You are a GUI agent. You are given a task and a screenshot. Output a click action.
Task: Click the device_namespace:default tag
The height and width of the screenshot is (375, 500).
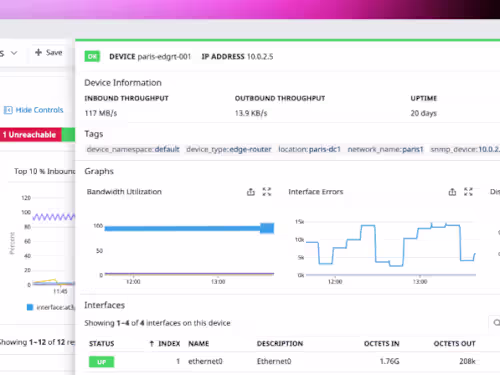(x=133, y=149)
